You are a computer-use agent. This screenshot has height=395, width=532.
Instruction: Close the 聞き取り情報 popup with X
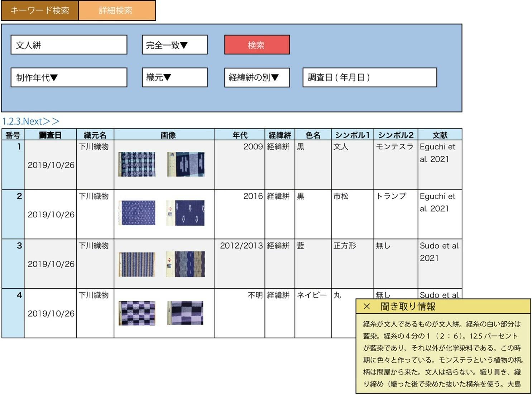point(366,307)
